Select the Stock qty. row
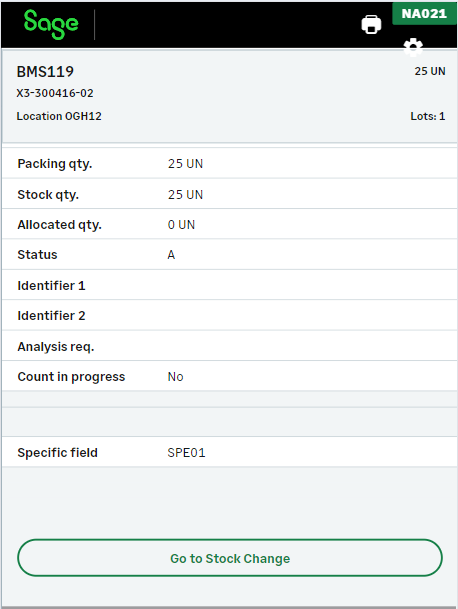The width and height of the screenshot is (458, 609). [230, 194]
